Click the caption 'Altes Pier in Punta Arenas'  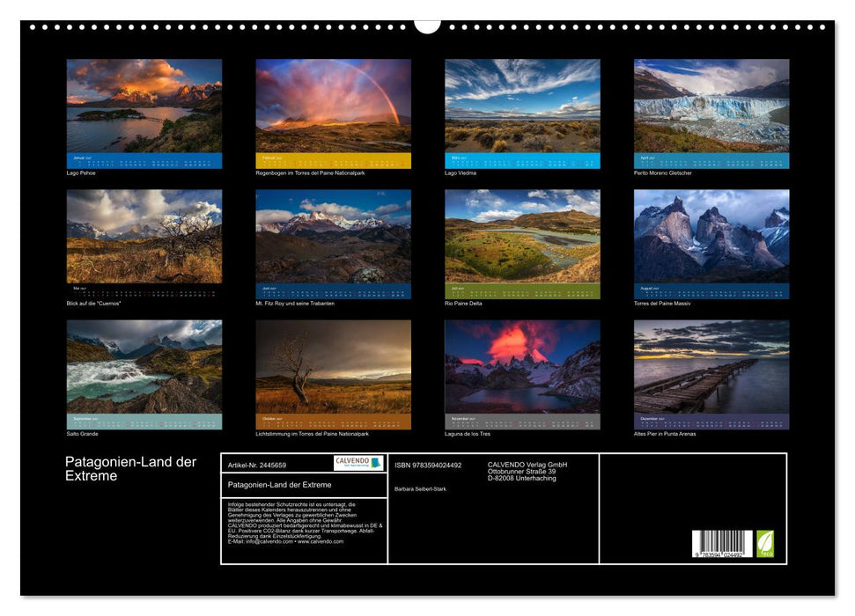point(665,434)
